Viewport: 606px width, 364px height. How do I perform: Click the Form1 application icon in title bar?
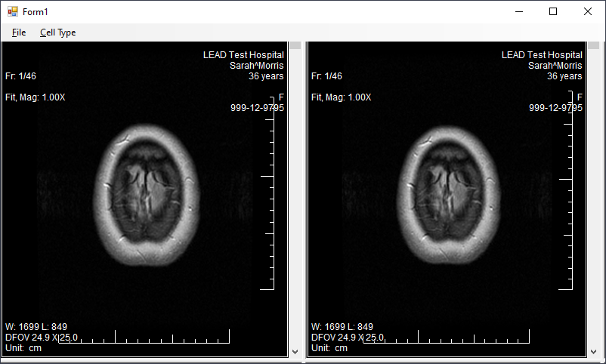click(x=12, y=11)
